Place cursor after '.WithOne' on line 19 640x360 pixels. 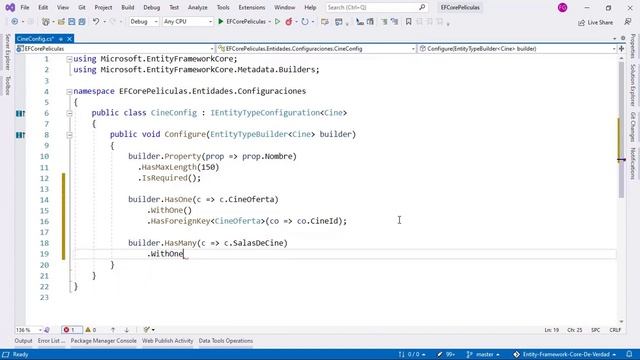tap(184, 254)
